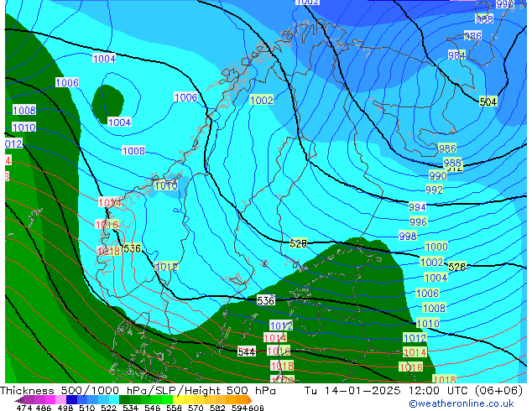Screen dimensions: 532x411
Task: Click legend scale value 534
Action: [130, 408]
